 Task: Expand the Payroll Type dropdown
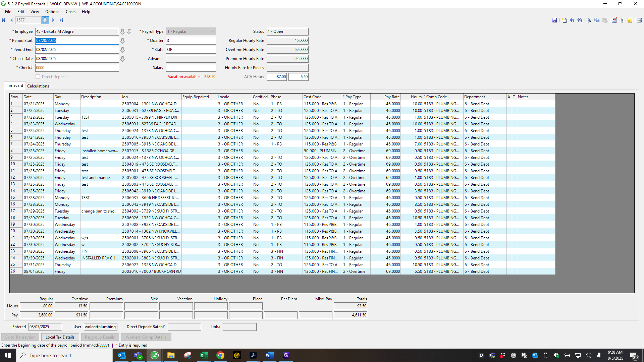213,32
